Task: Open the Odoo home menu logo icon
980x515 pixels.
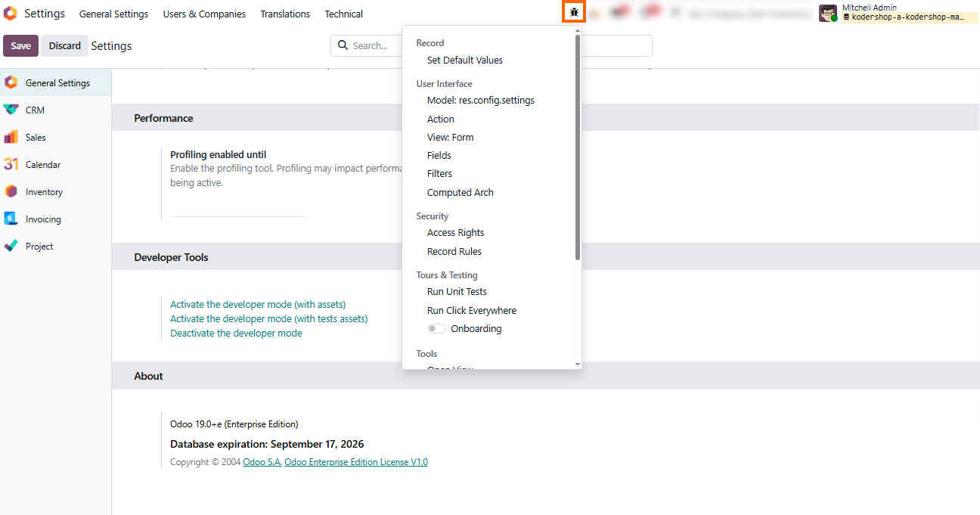Action: click(10, 14)
